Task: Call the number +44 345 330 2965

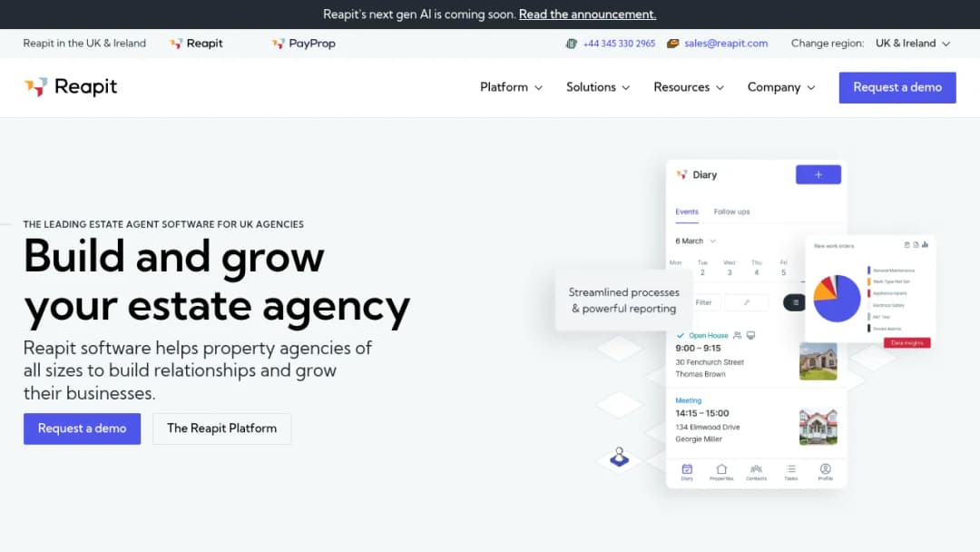Action: [620, 44]
